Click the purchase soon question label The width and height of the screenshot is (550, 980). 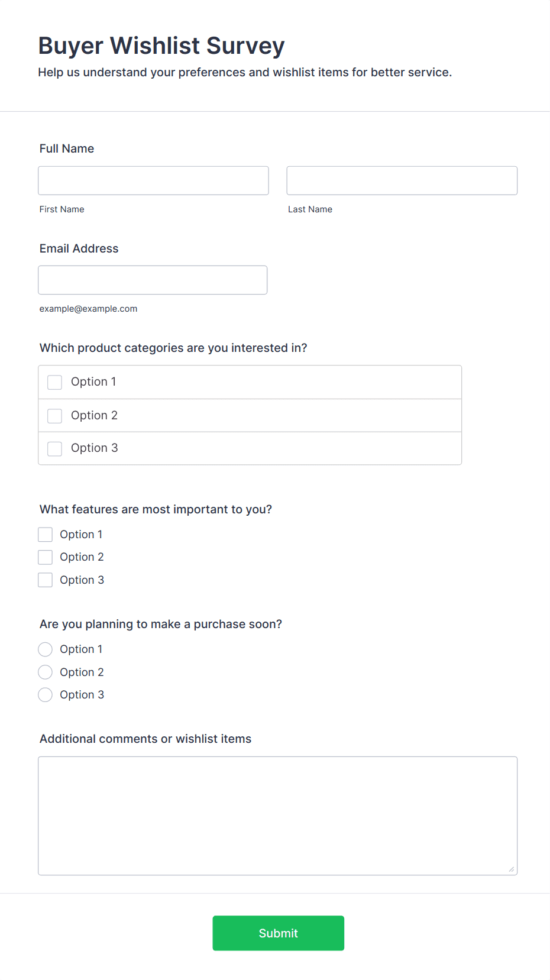point(161,624)
